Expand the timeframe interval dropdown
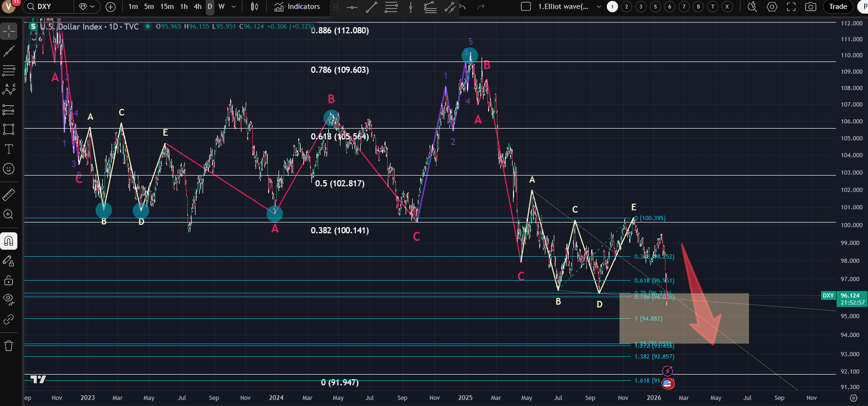This screenshot has height=406, width=868. click(x=234, y=7)
